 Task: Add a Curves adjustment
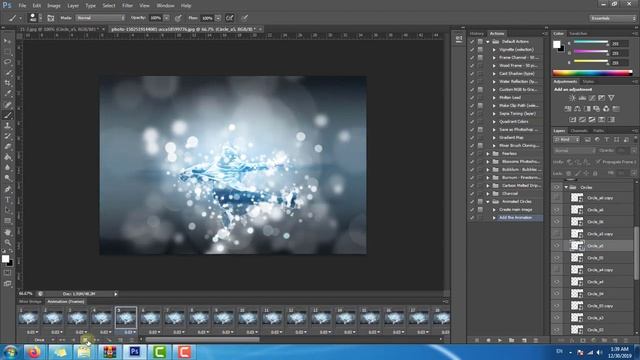592,98
